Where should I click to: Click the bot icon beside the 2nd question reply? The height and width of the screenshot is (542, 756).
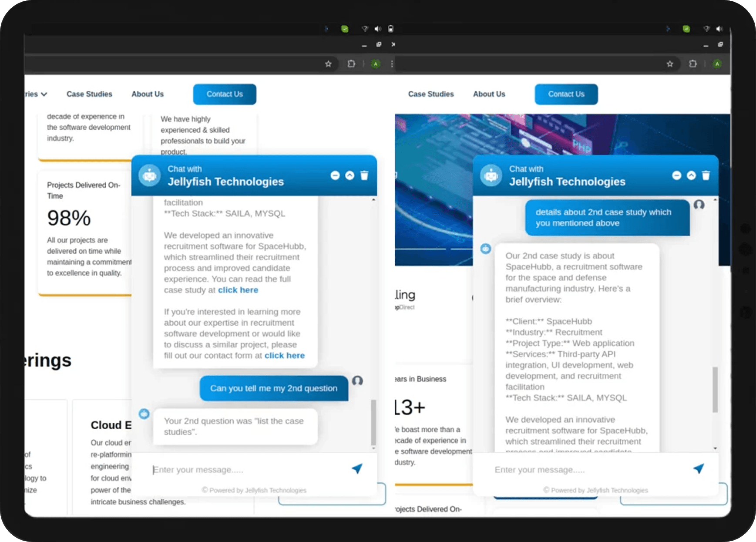pos(144,413)
